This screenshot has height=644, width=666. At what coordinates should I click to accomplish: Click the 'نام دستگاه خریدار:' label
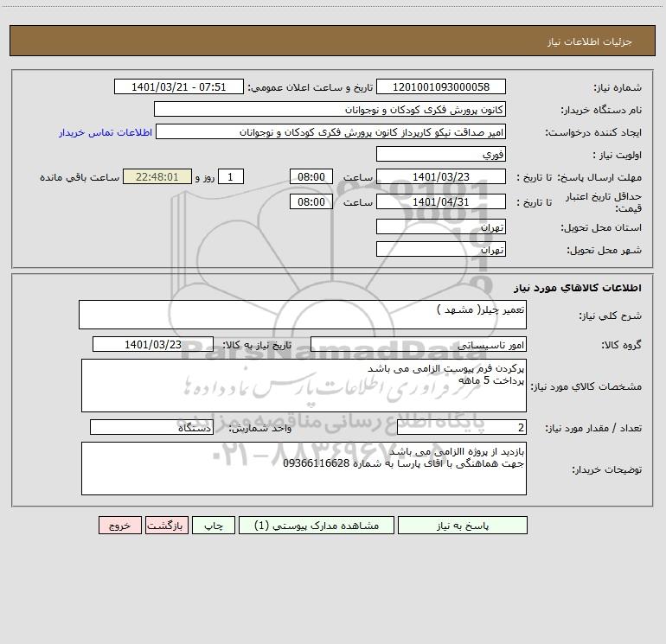601,111
